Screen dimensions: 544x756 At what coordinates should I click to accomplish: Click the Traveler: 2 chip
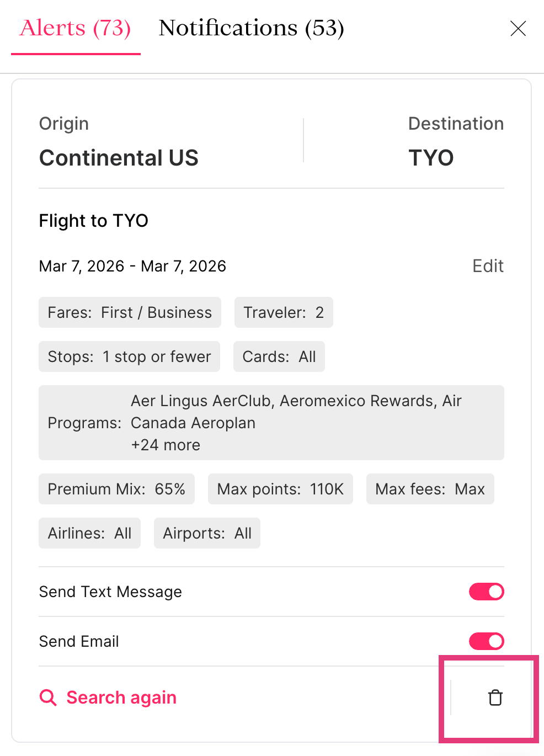click(284, 312)
